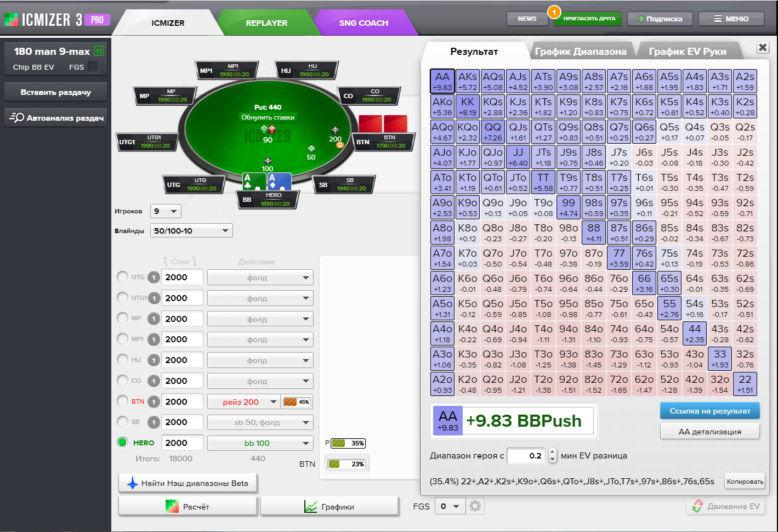Open the Игроков 9 dropdown

point(166,211)
